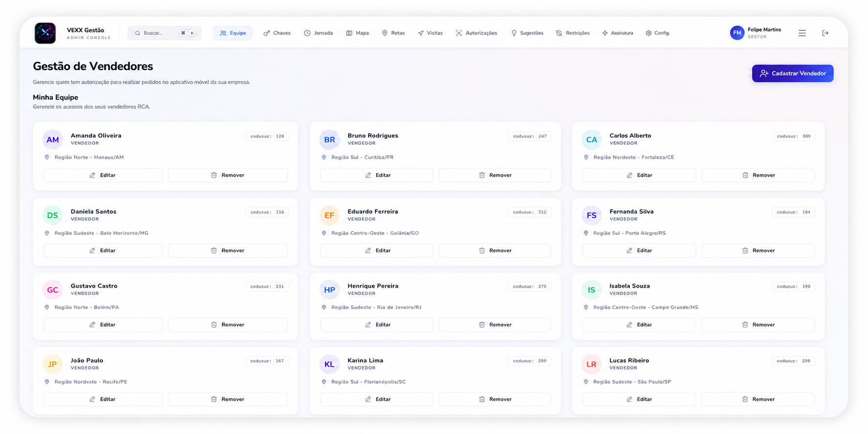Click the VEXX Gestão logo icon
This screenshot has width=868, height=434.
click(45, 33)
